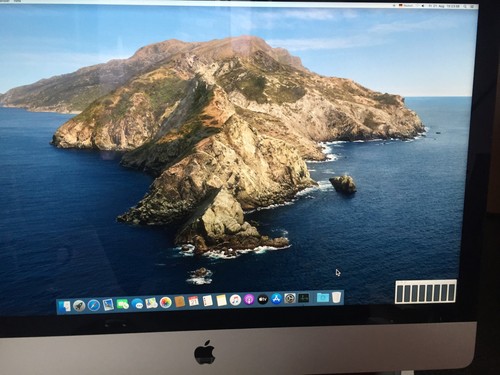
Task: Open Trash in the Dock
Action: (337, 297)
